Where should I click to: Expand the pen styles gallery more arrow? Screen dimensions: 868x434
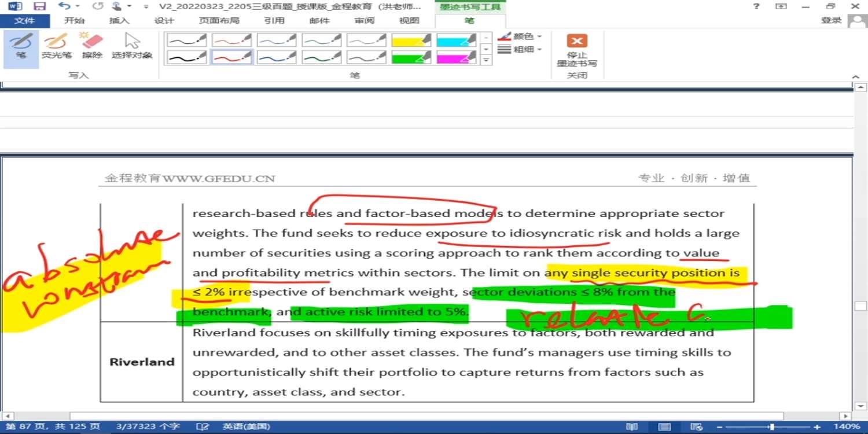(x=486, y=60)
